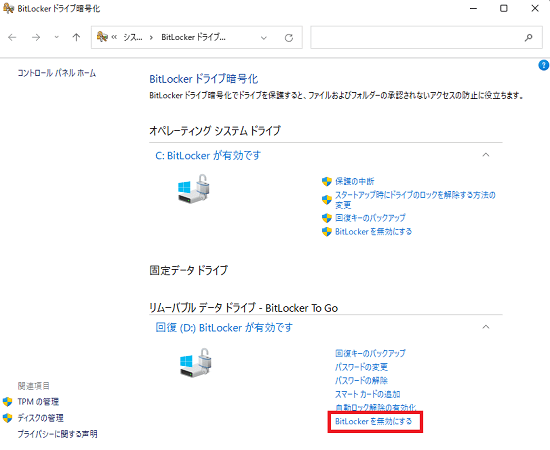Open ディスクの管理 link
This screenshot has width=550, height=450.
point(41,418)
